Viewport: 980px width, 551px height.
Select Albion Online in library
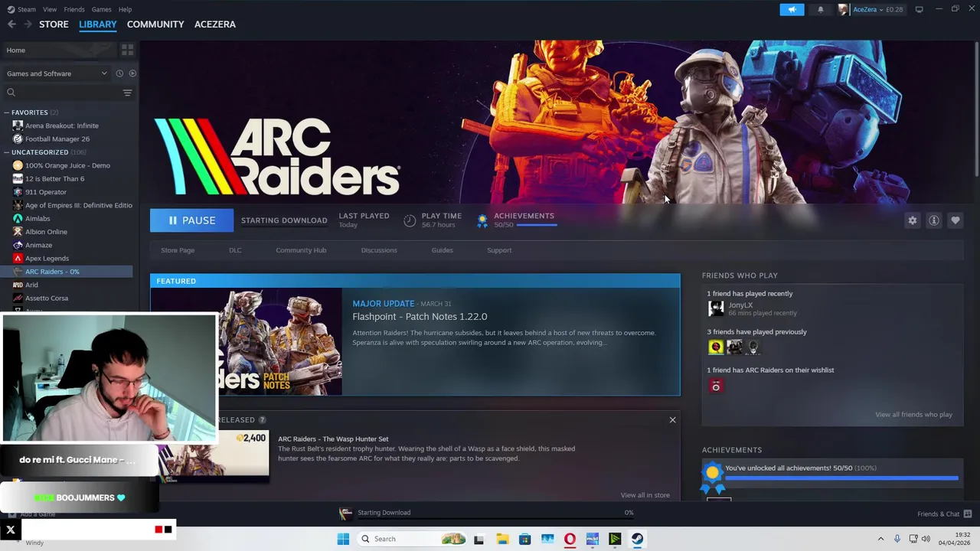(x=46, y=232)
